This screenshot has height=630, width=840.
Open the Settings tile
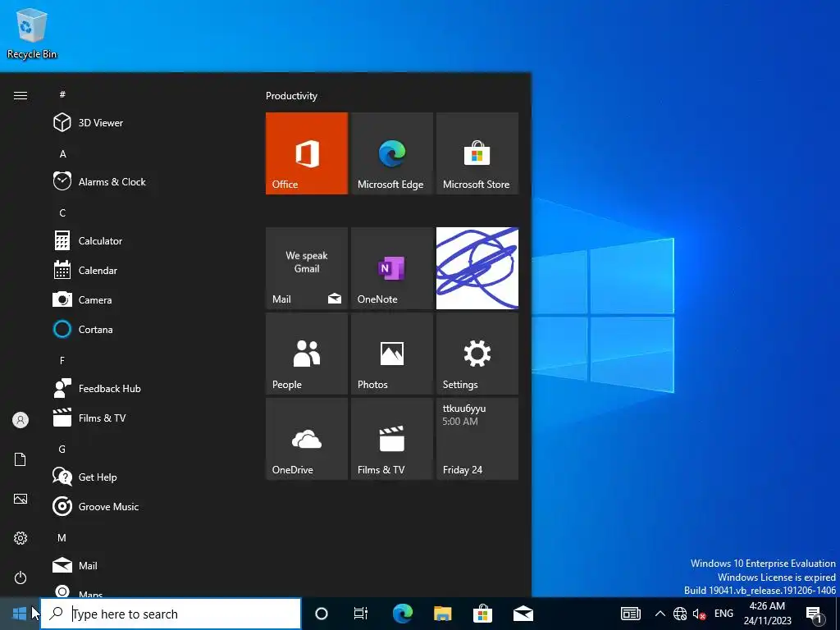(477, 354)
